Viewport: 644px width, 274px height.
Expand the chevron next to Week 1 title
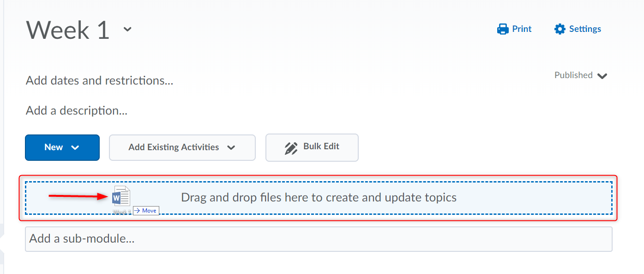tap(127, 30)
